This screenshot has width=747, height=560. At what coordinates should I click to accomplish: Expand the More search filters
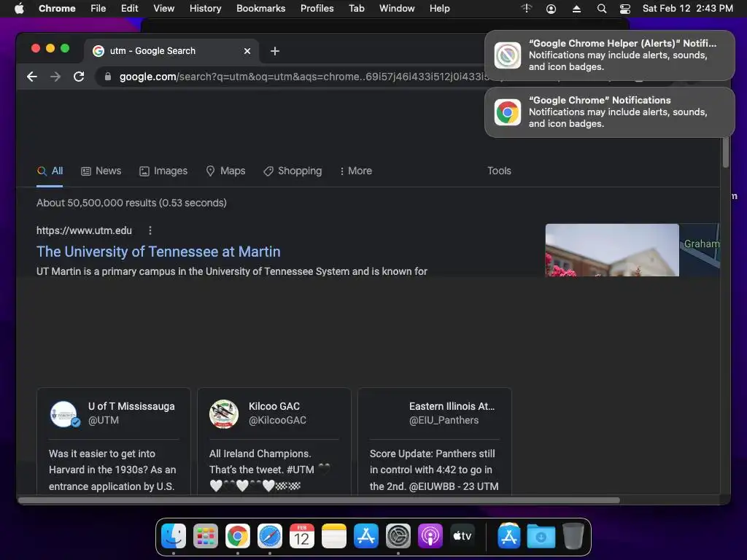coord(356,171)
